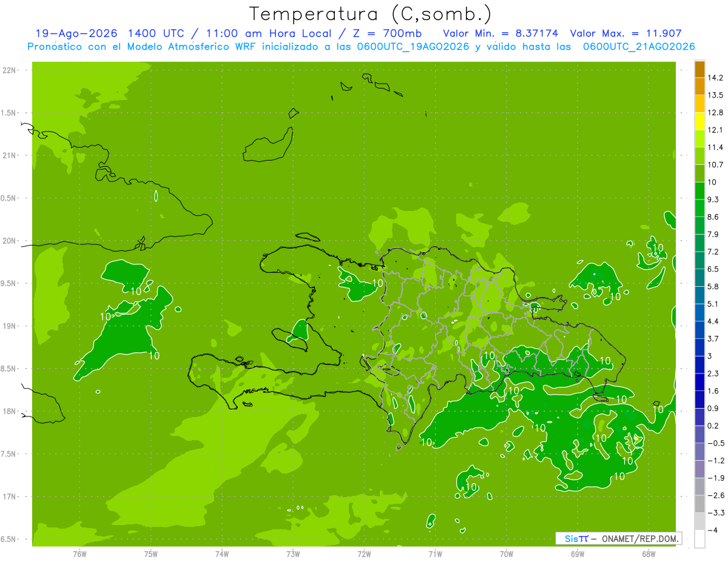Click the -1.9 colorbar value

click(715, 478)
